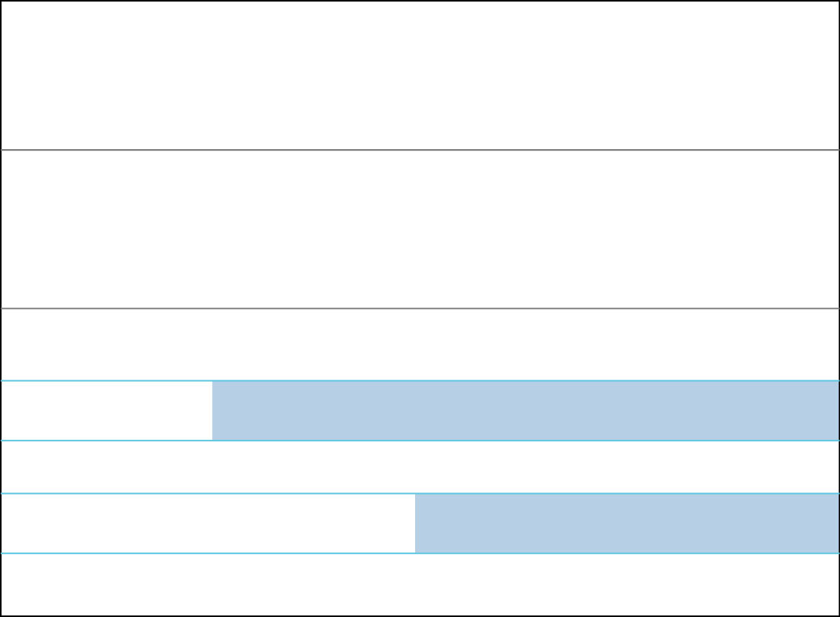Select the white cell left of the upper blue bar
This screenshot has height=617, width=840.
[106, 410]
